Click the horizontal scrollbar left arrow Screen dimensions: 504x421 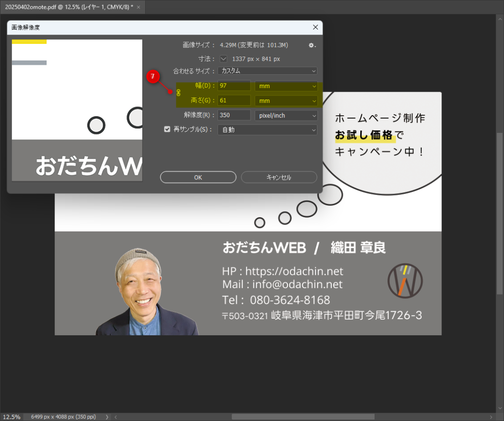coord(115,417)
